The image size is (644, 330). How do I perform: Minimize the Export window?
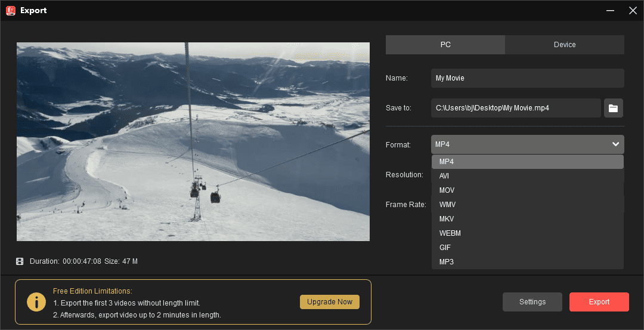click(x=611, y=11)
